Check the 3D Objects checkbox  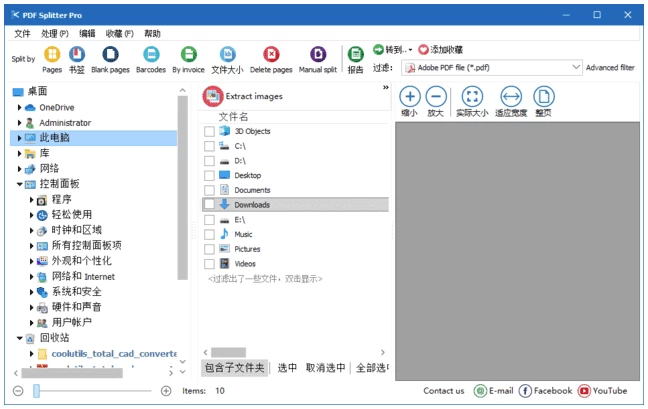210,131
